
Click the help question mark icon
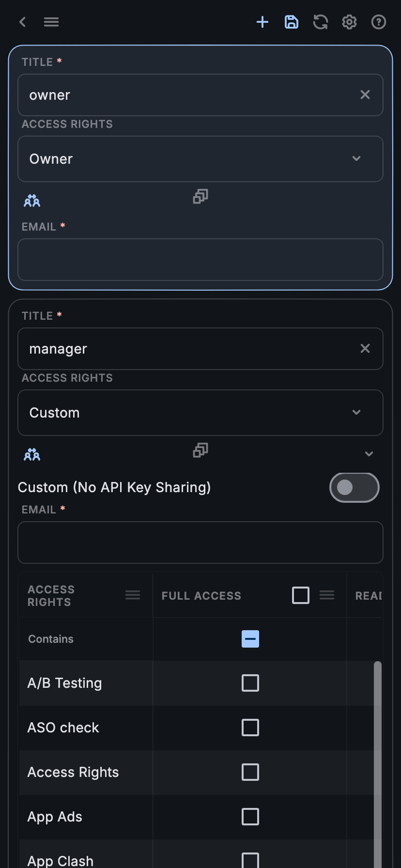pos(379,22)
